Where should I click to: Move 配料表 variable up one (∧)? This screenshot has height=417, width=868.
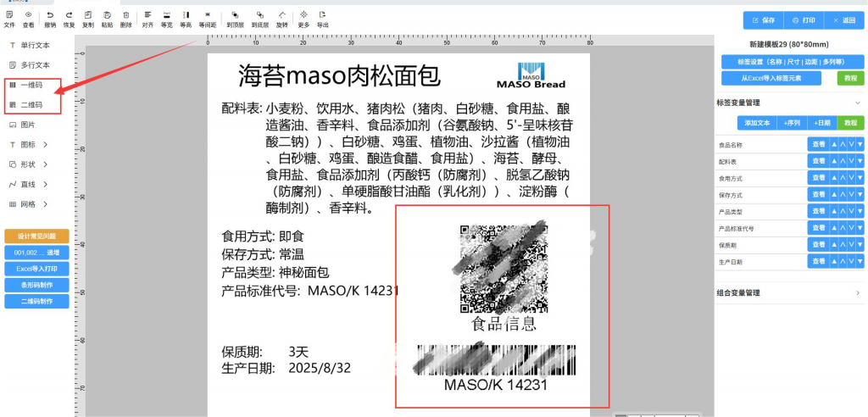pos(843,161)
